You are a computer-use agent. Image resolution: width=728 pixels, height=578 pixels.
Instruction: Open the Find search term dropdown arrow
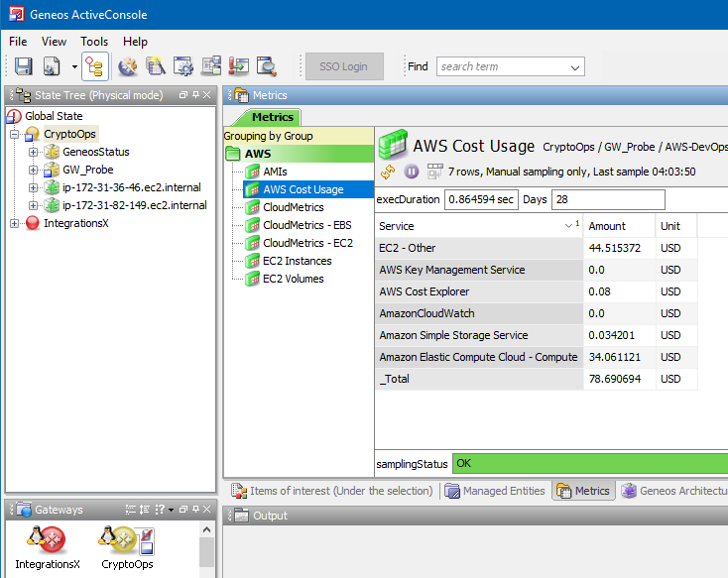[x=575, y=67]
